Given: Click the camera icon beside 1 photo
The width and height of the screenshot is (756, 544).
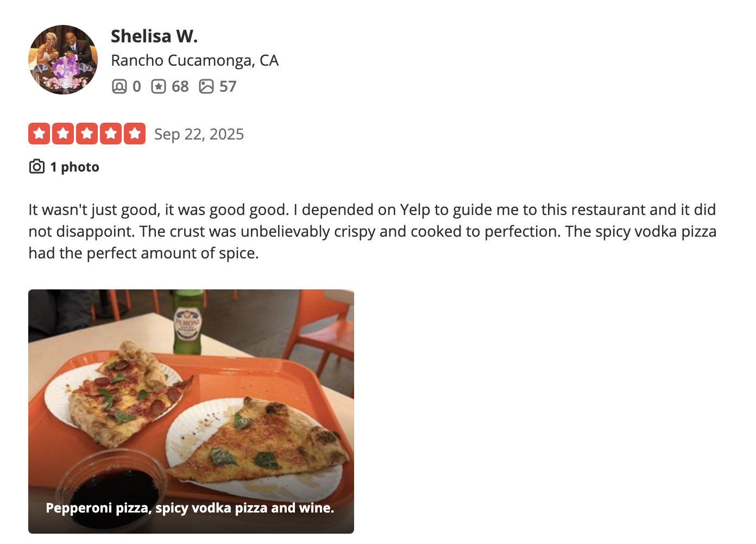Looking at the screenshot, I should click(x=36, y=167).
